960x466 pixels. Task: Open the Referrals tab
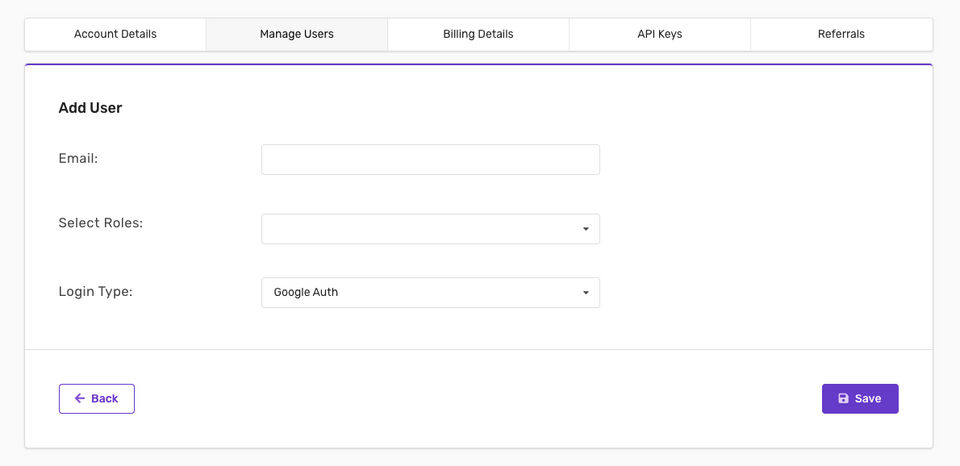coord(841,34)
